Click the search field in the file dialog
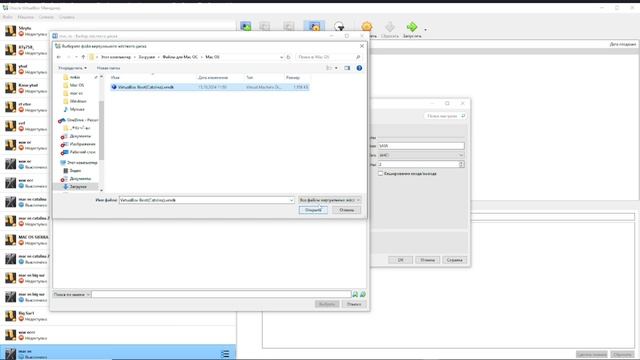Screen dimensions: 640x360 (329, 57)
